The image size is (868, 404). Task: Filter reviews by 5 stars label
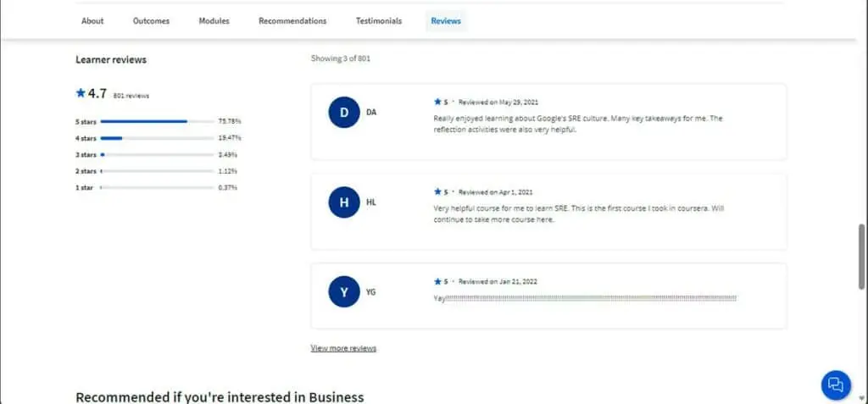tap(86, 121)
